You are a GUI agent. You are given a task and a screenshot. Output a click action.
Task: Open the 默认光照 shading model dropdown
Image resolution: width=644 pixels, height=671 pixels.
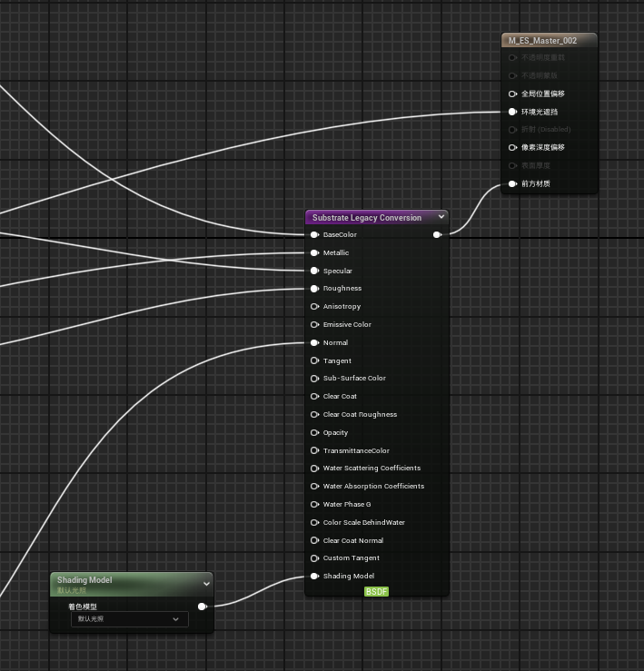[x=129, y=619]
